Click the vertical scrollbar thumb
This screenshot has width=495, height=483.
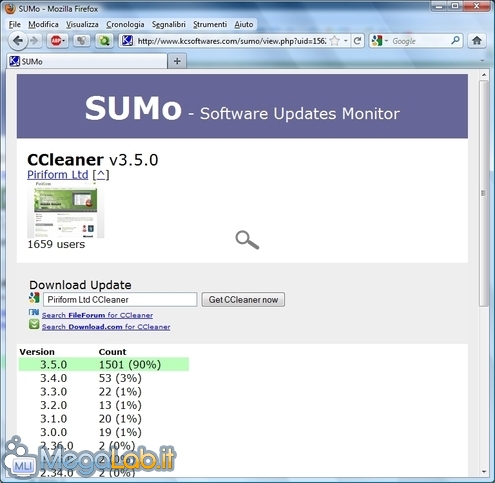coord(483,193)
